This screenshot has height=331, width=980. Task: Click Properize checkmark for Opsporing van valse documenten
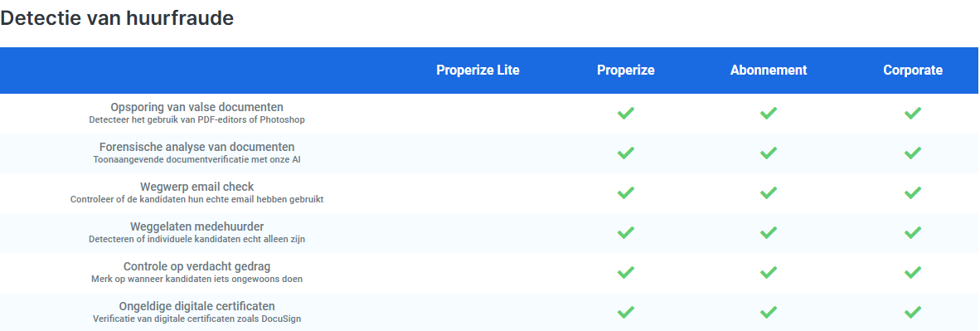(626, 114)
